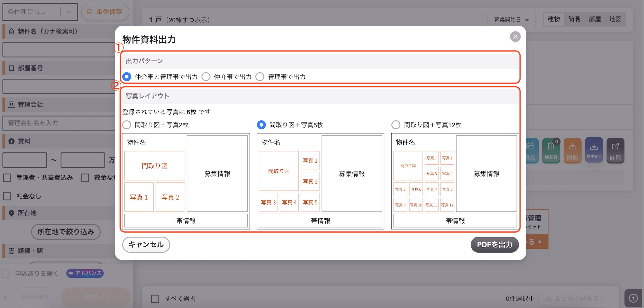Screen dimensions: 644x308
Task: Click the WEB door icon button
Action: 551,151
